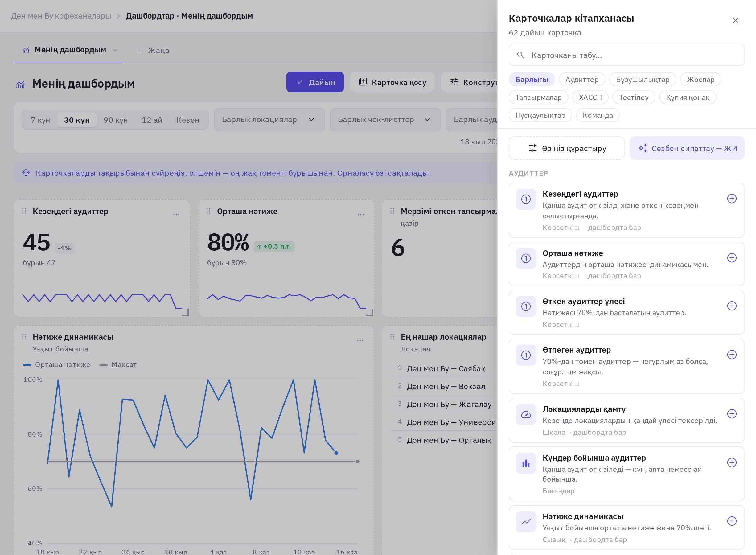The height and width of the screenshot is (555, 756).
Task: Close the Карточкалар кітапханасы panel
Action: click(735, 20)
